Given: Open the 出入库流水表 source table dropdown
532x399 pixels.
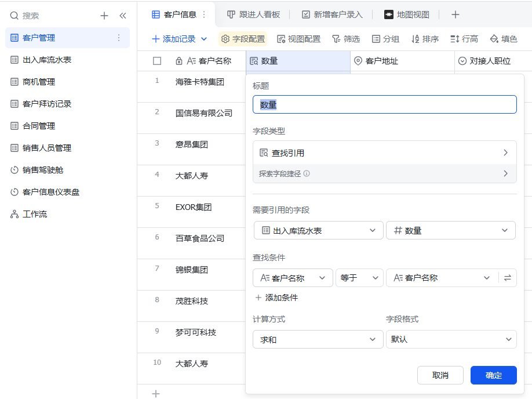Looking at the screenshot, I should click(319, 231).
